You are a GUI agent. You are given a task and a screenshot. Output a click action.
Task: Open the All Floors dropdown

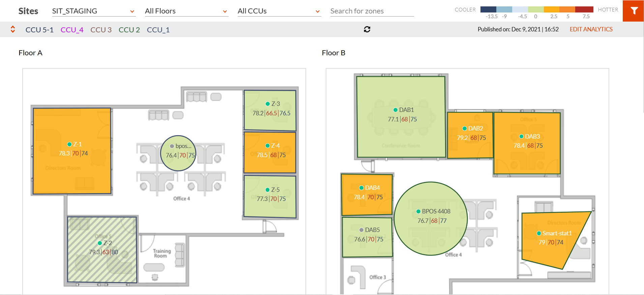[186, 11]
